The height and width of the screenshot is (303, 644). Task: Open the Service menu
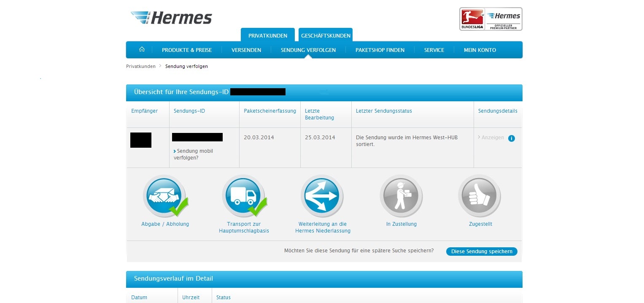(x=434, y=50)
